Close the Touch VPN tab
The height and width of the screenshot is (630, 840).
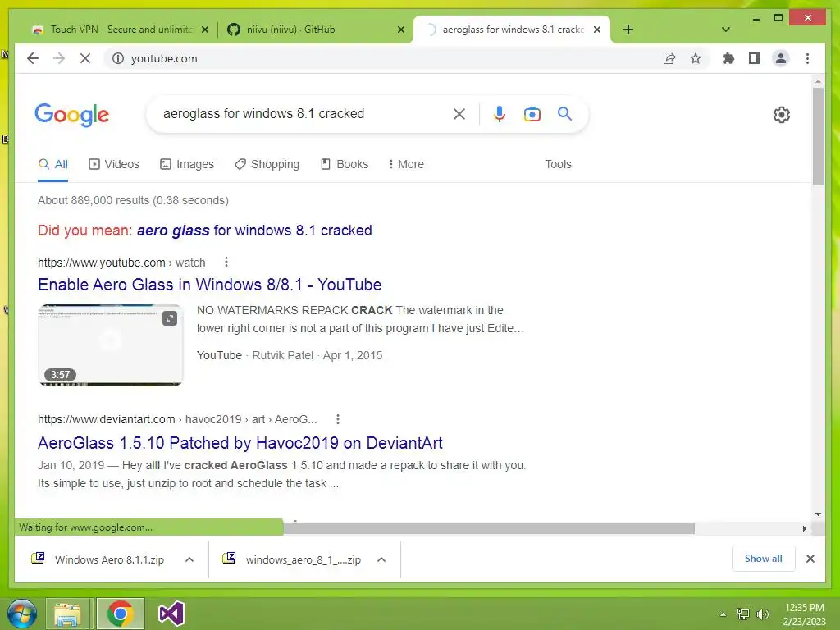[x=204, y=30]
